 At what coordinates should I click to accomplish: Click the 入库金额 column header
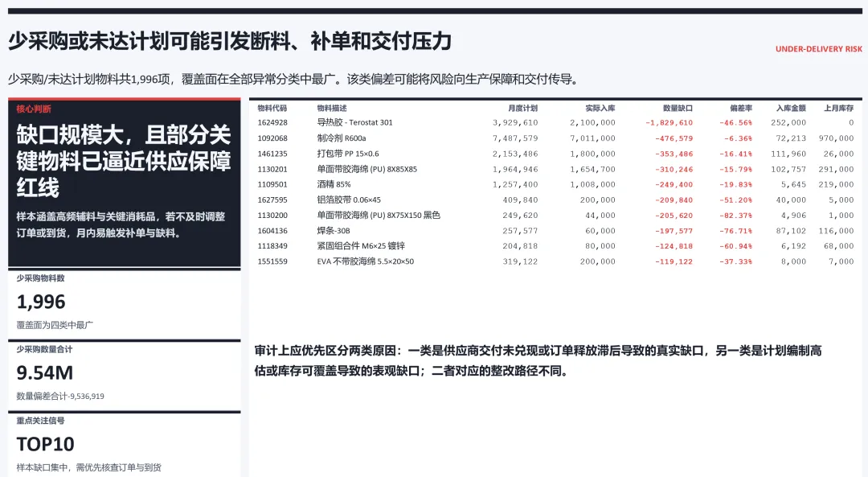[x=791, y=108]
